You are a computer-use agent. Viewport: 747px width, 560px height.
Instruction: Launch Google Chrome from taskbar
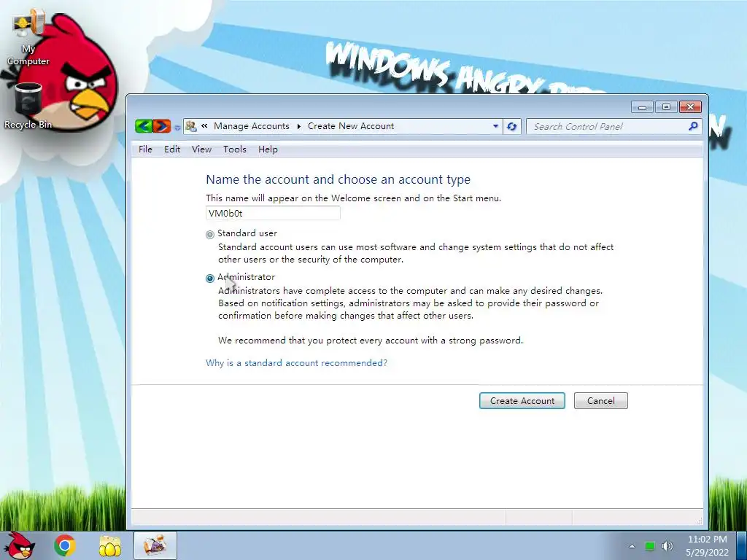65,545
